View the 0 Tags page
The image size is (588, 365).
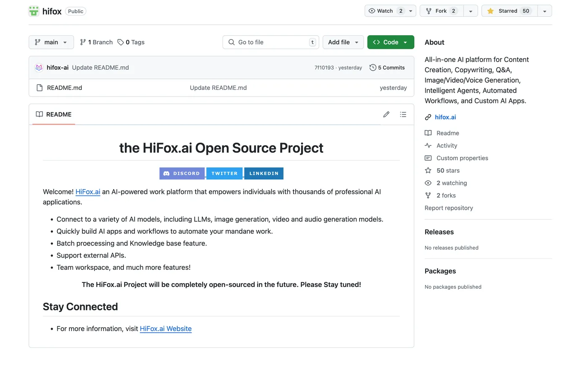(131, 42)
